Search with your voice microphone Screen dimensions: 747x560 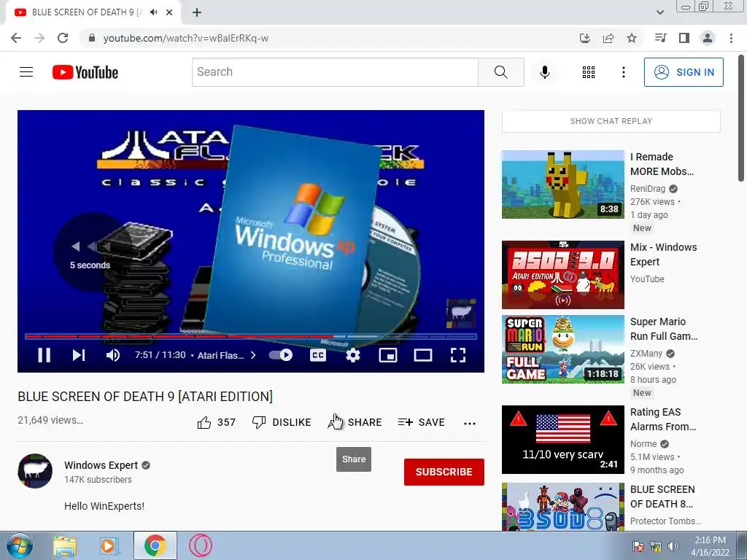tap(544, 72)
